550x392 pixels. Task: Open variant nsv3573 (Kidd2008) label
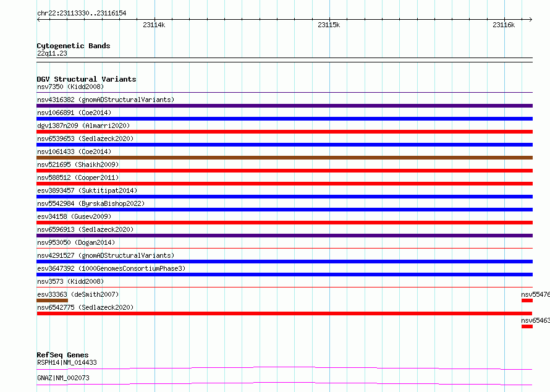pos(70,281)
